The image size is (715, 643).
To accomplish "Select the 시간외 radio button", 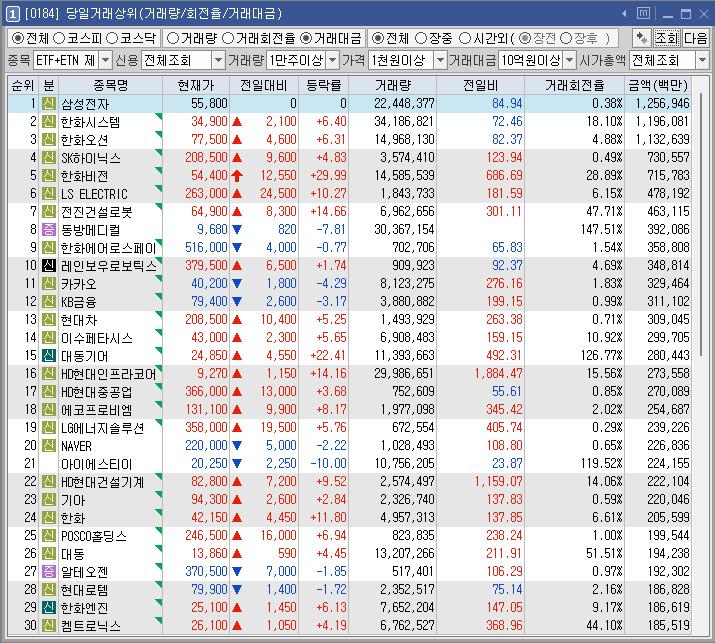I will pyautogui.click(x=464, y=38).
